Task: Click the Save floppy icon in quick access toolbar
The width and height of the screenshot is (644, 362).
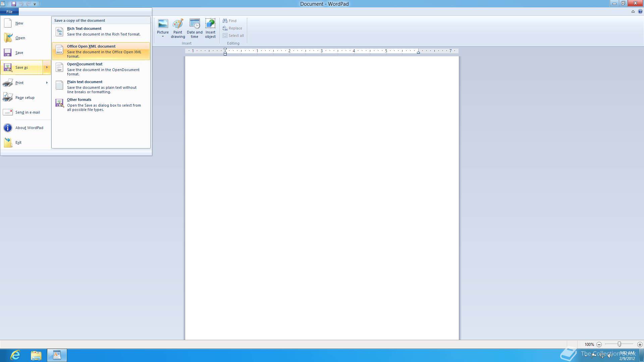Action: tap(14, 4)
